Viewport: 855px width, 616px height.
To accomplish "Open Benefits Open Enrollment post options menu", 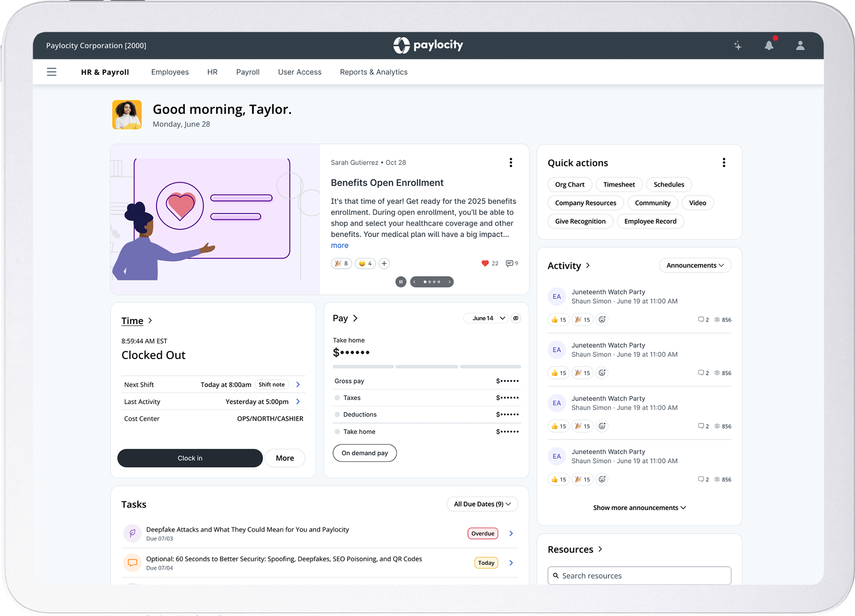I will coord(511,162).
